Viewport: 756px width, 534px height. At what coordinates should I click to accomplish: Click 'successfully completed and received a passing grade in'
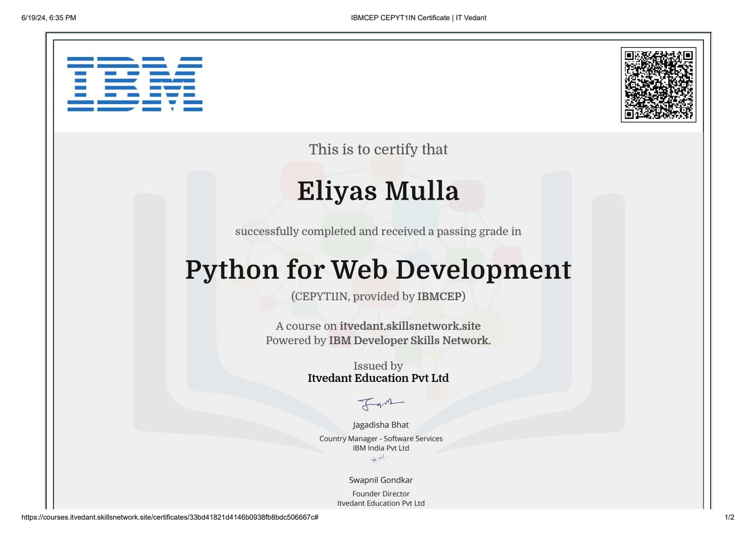click(x=378, y=232)
